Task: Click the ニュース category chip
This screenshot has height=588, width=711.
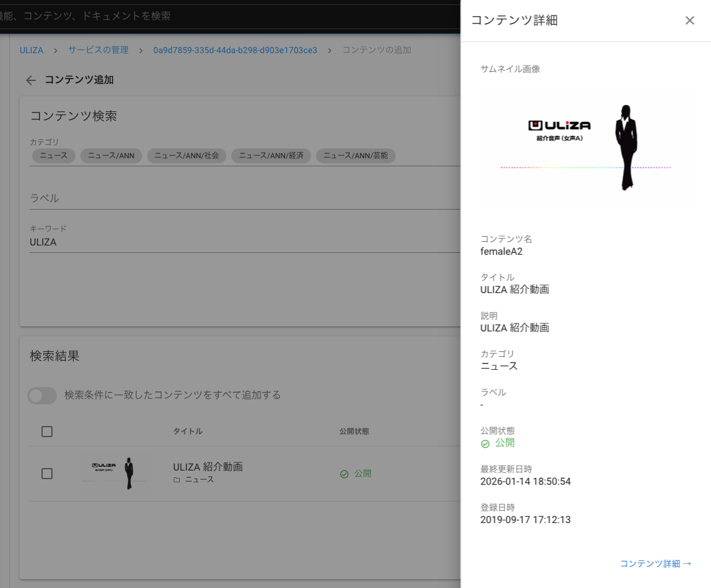Action: 54,156
